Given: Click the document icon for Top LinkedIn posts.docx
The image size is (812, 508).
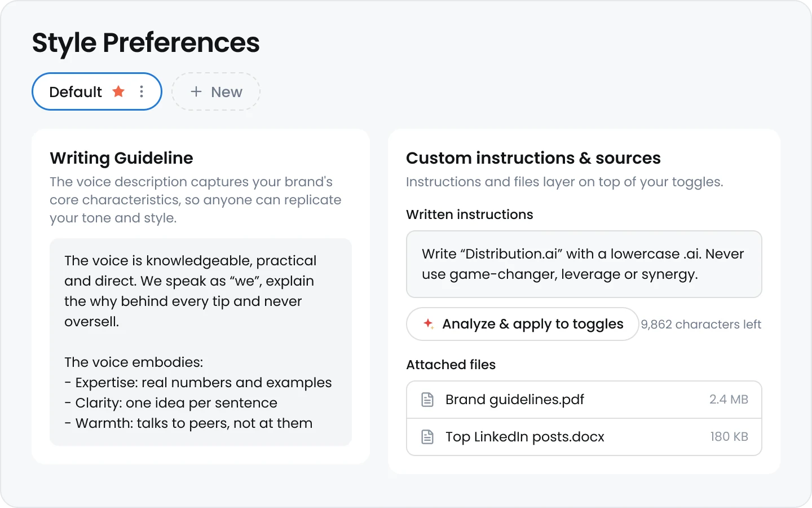Looking at the screenshot, I should pos(428,437).
